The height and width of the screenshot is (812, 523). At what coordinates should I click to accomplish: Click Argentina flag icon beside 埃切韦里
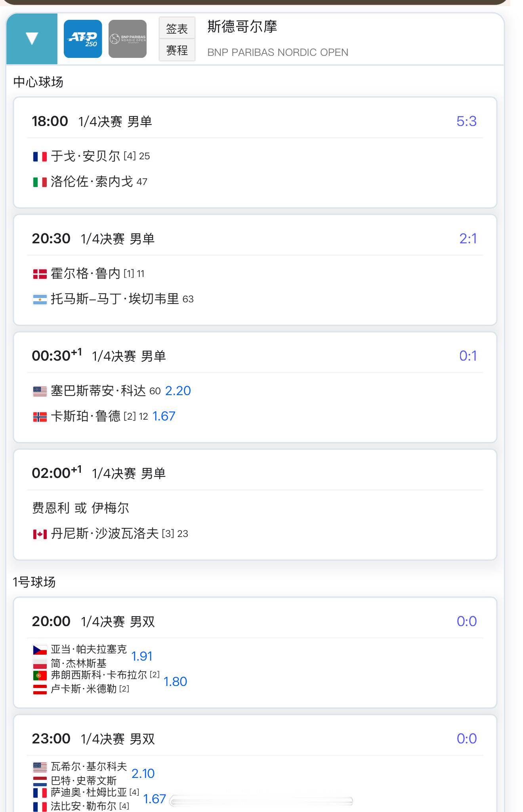[x=40, y=300]
